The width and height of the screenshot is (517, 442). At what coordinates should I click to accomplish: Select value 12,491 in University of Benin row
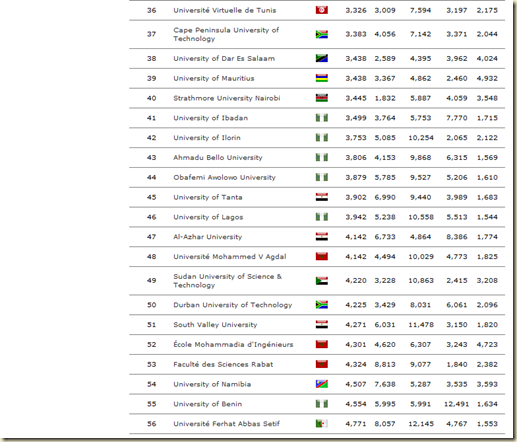click(x=456, y=404)
